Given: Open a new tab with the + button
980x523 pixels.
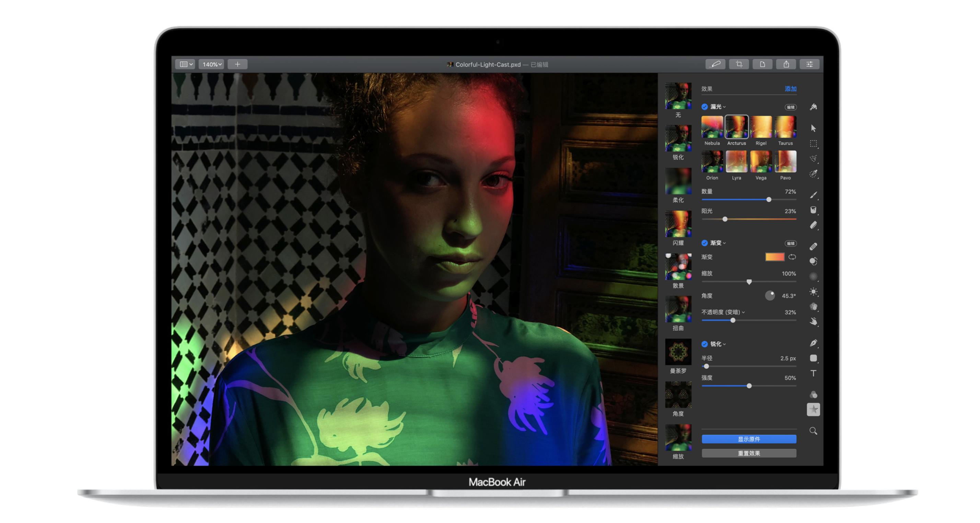Looking at the screenshot, I should click(238, 64).
